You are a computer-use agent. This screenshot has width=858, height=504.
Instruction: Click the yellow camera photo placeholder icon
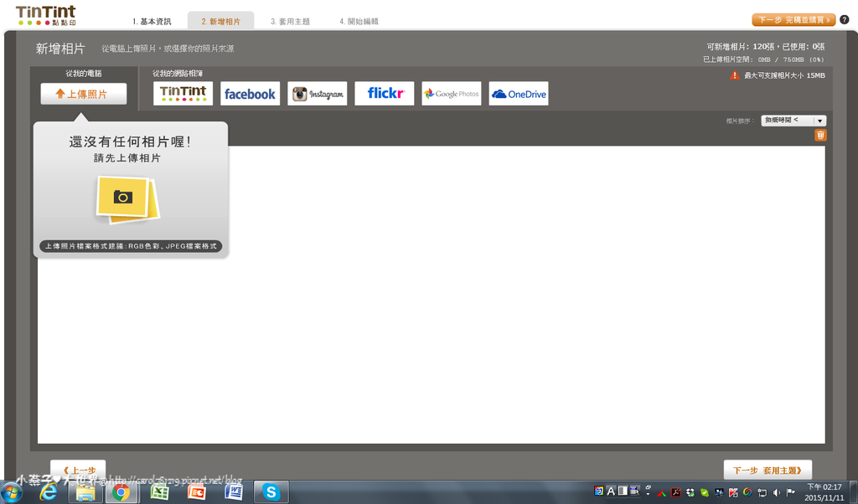coord(128,199)
